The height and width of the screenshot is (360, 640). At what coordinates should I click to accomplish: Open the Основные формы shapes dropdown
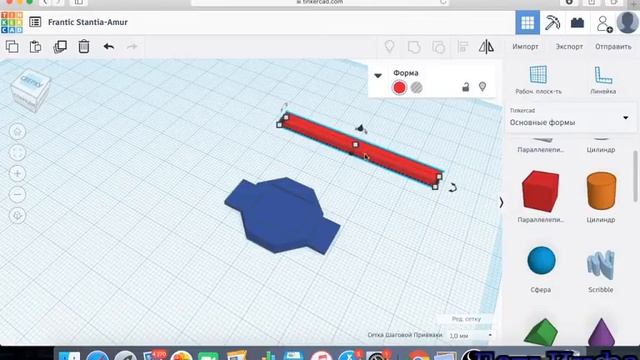570,118
